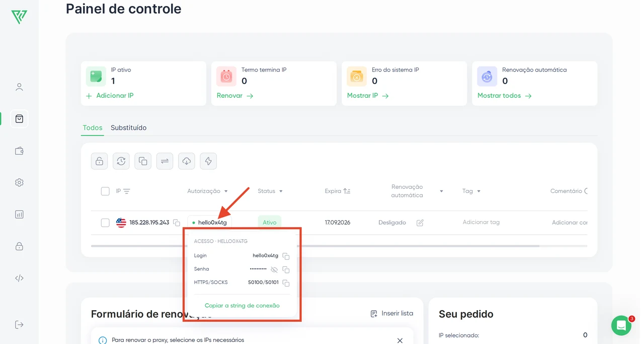Viewport: 644px width, 344px height.
Task: Click the unlock authorization toolbar icon
Action: tap(100, 161)
